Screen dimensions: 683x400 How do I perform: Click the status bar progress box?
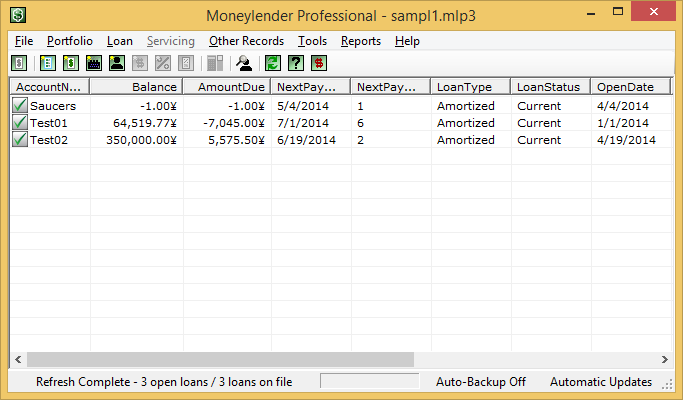click(370, 380)
